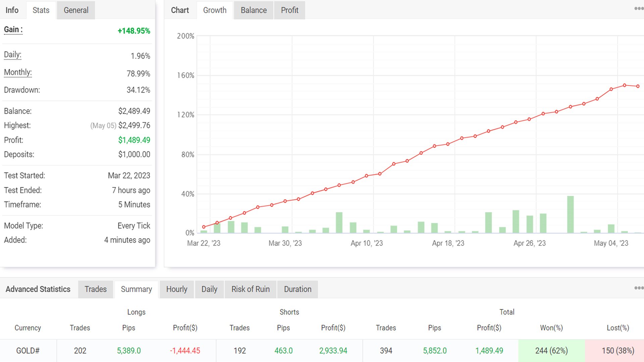The height and width of the screenshot is (362, 644).
Task: Open the Risk of Ruin tab
Action: point(251,289)
